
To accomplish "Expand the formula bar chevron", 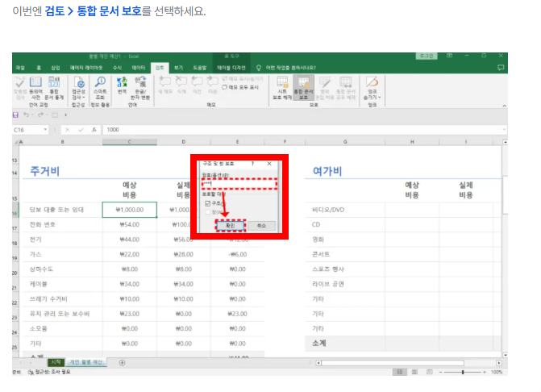I will point(504,130).
